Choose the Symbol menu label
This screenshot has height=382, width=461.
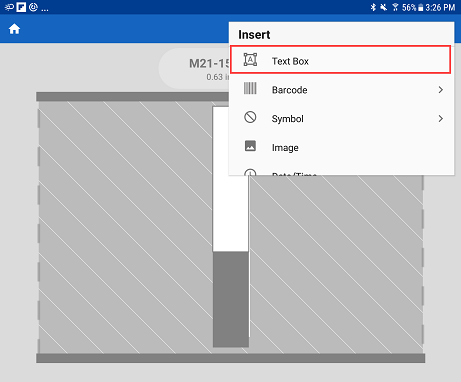[x=288, y=119]
